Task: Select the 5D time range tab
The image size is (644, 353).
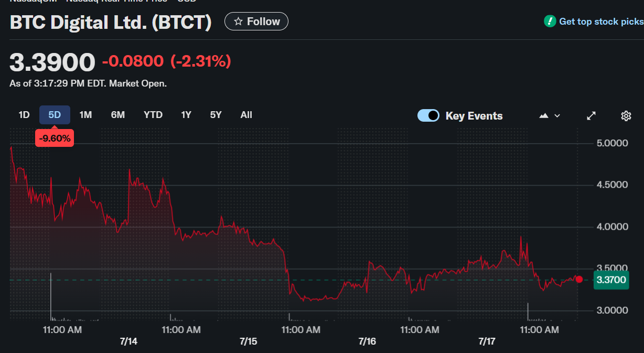Action: coord(55,115)
